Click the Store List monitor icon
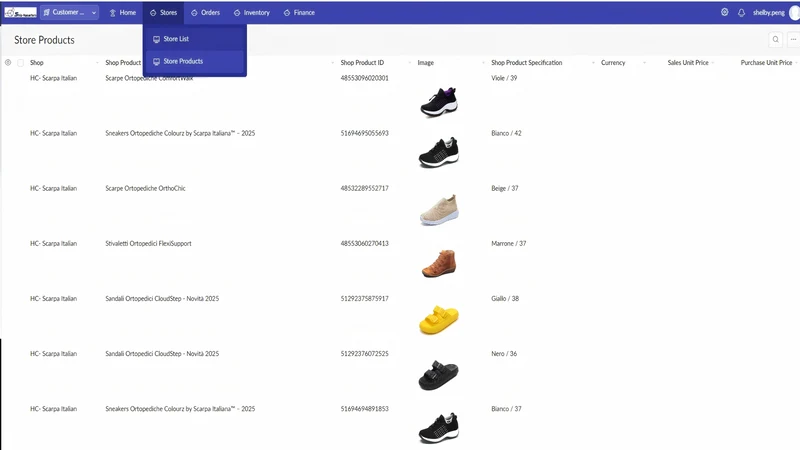Screen dimensions: 800x450 pos(156,39)
